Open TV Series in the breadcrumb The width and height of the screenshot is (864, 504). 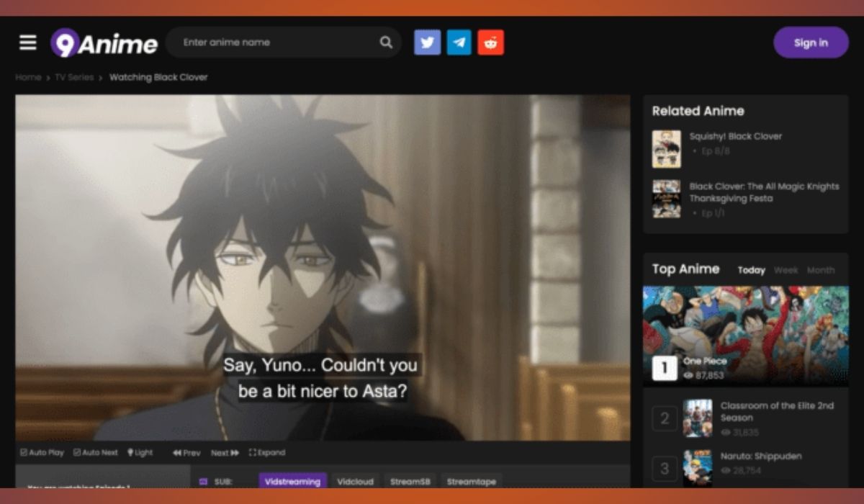(x=74, y=77)
